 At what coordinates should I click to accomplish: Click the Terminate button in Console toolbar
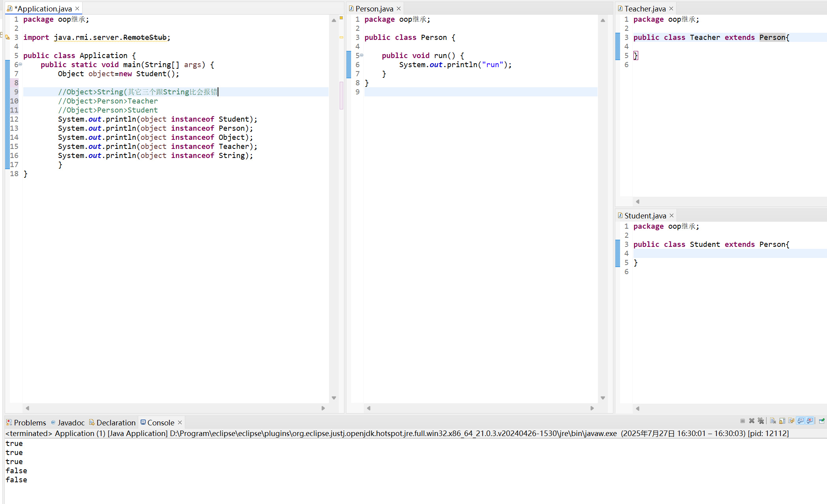(742, 421)
